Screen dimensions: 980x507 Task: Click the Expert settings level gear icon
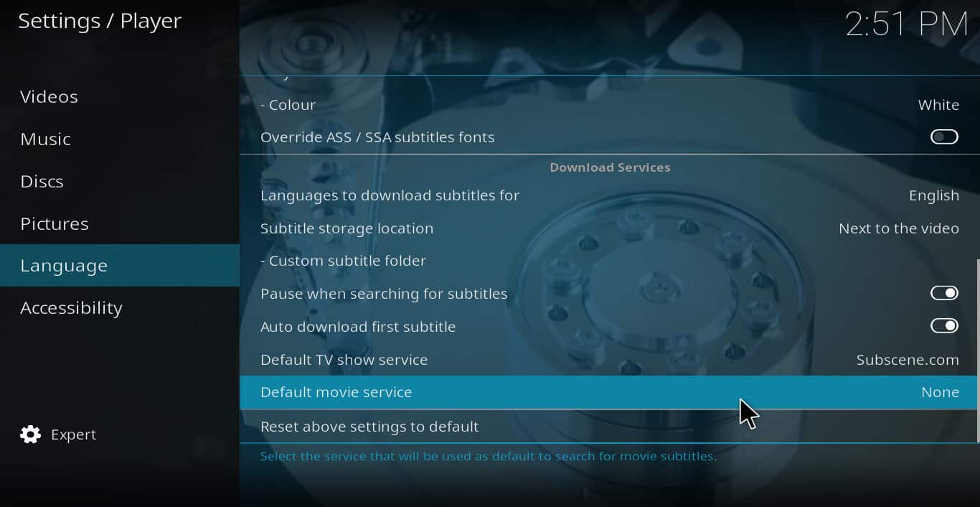tap(30, 434)
